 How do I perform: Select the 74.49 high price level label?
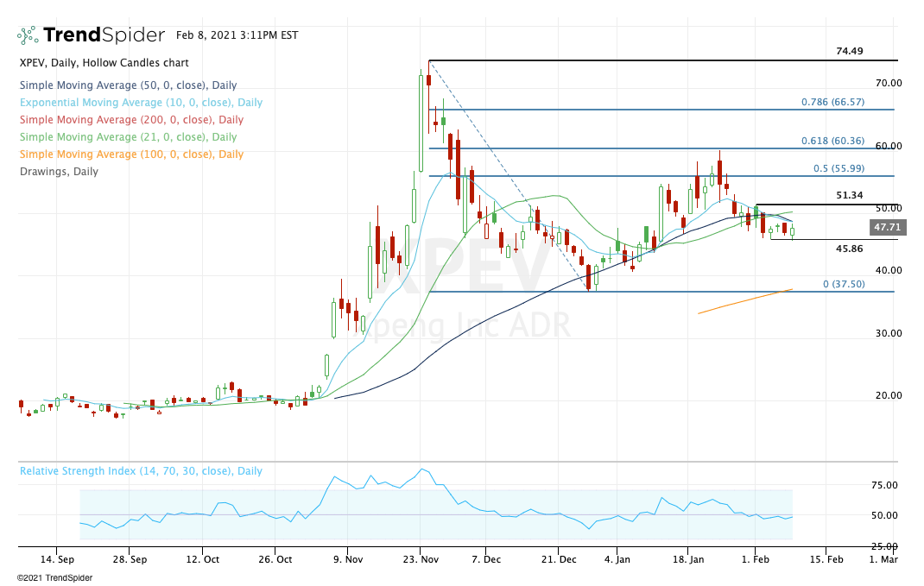click(x=849, y=52)
